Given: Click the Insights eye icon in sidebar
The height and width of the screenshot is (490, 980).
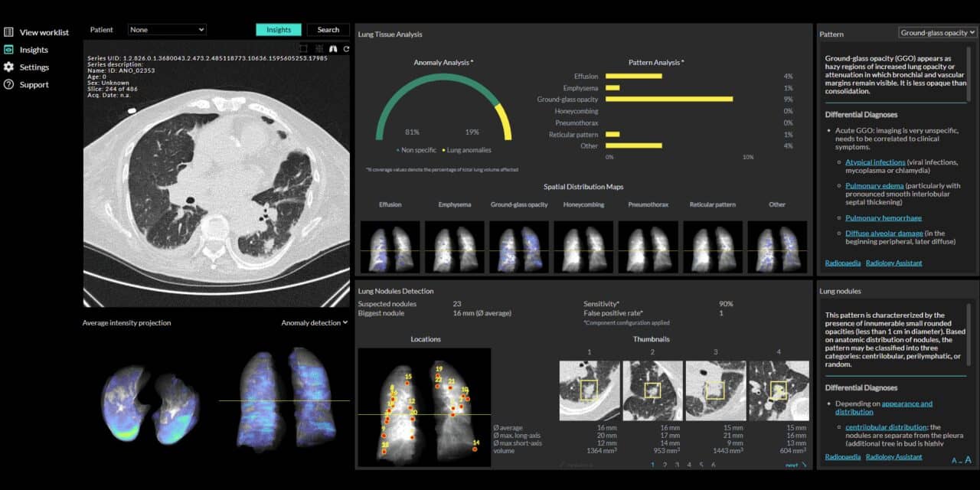Looking at the screenshot, I should [x=8, y=50].
